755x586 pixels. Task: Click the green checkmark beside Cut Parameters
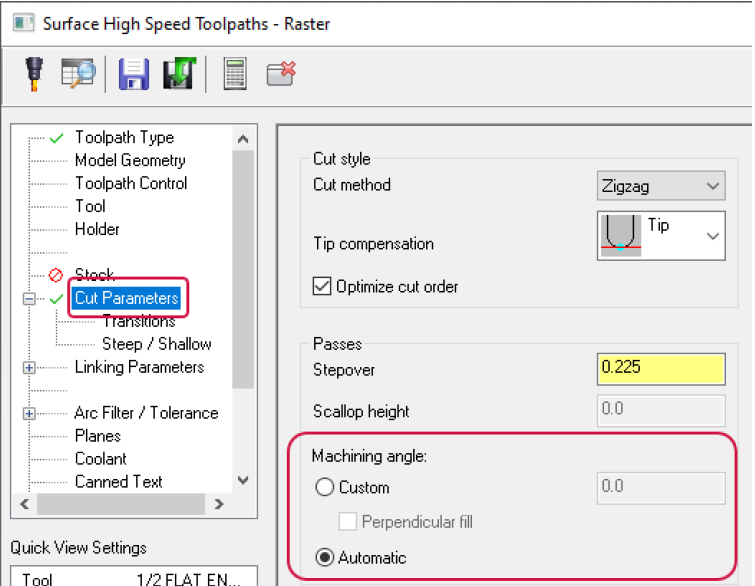[x=56, y=299]
